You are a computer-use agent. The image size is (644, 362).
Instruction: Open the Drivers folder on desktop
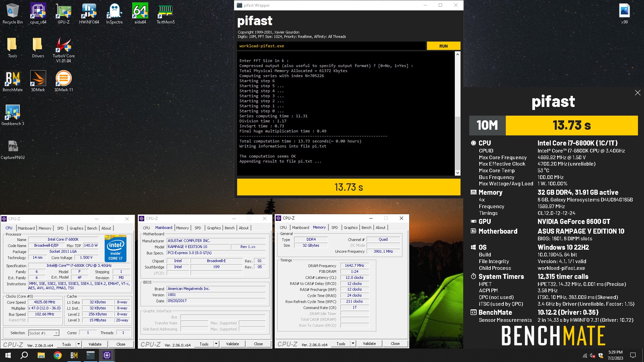[38, 47]
